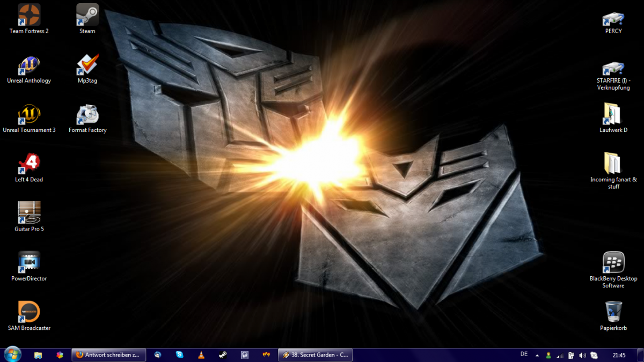This screenshot has width=644, height=362.
Task: Select the Laufwerk D folder icon
Action: 613,114
